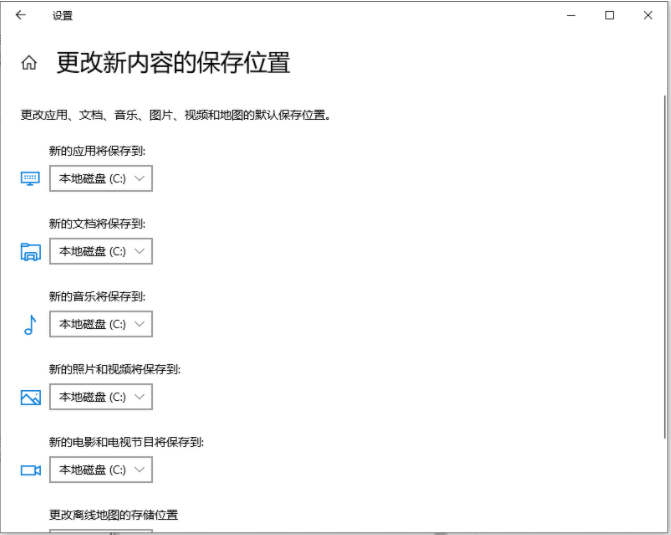671x535 pixels.
Task: Minimize the 设置 window
Action: click(571, 15)
